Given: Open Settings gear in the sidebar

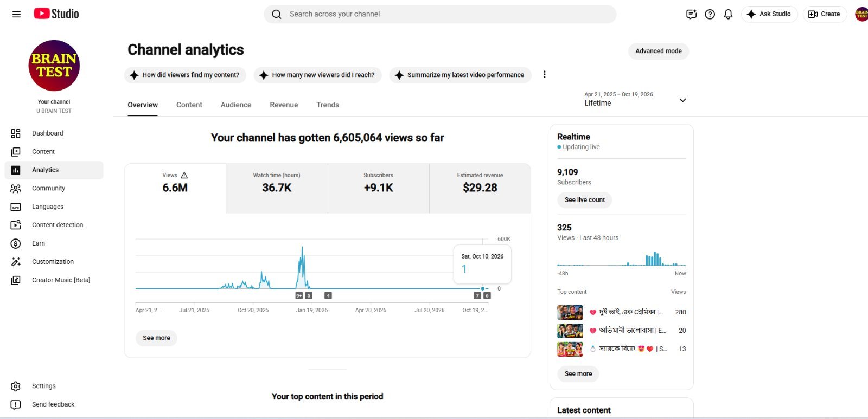Looking at the screenshot, I should pos(54,386).
